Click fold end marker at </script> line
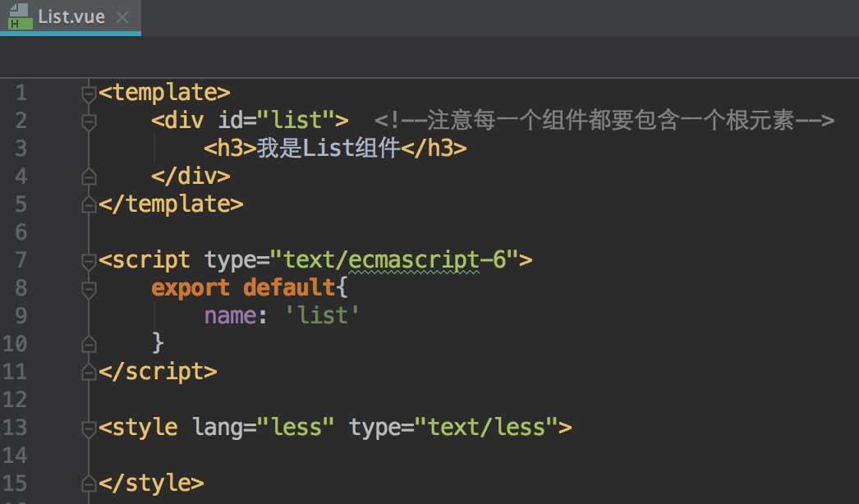This screenshot has height=504, width=859. 89,373
